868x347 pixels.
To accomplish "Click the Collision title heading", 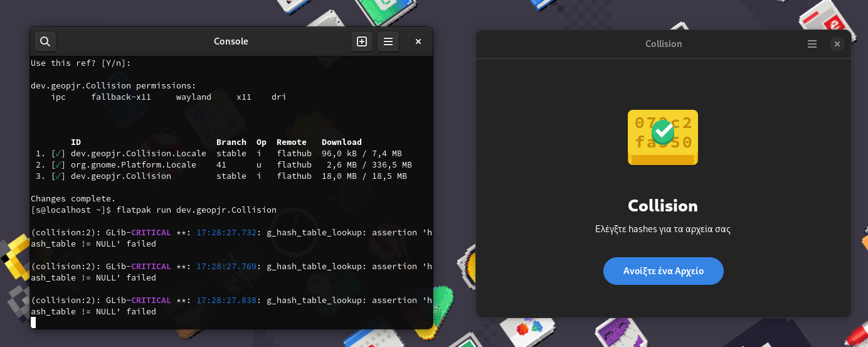I will (x=663, y=206).
